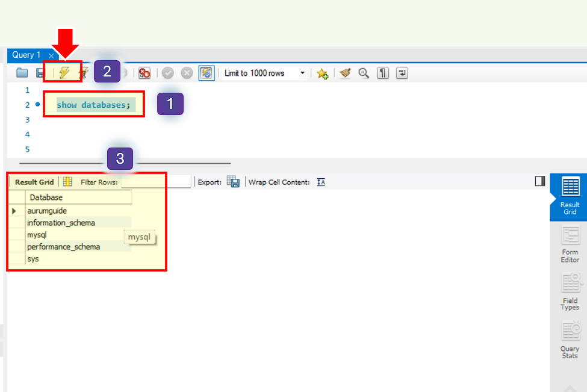Open the Limit to 1000 rows dropdown

coord(303,72)
